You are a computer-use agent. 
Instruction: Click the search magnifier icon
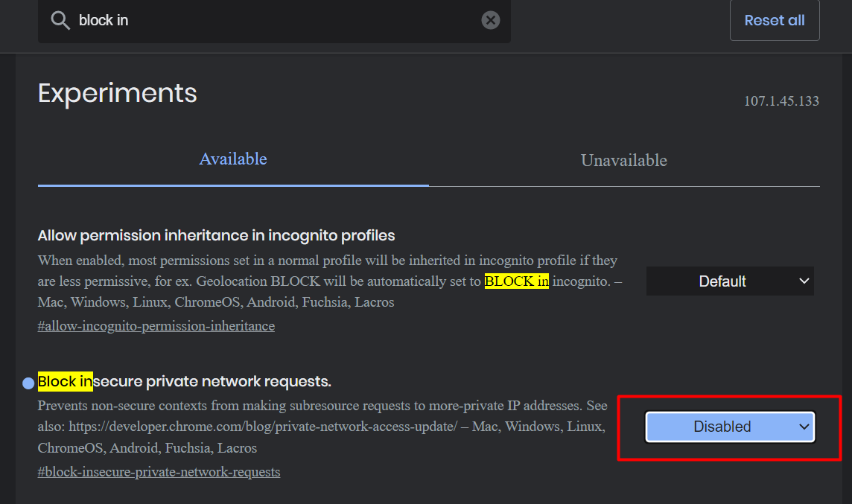pos(60,21)
